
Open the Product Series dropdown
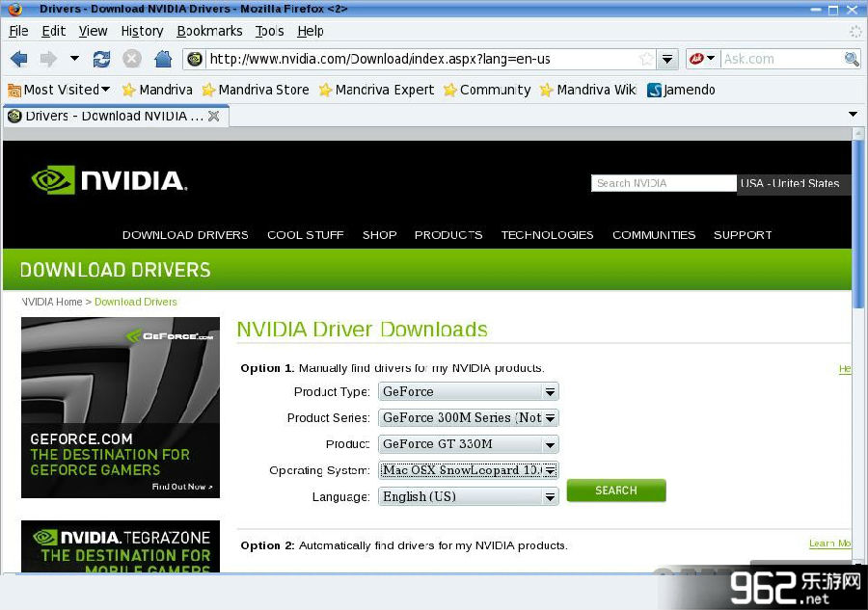(469, 417)
